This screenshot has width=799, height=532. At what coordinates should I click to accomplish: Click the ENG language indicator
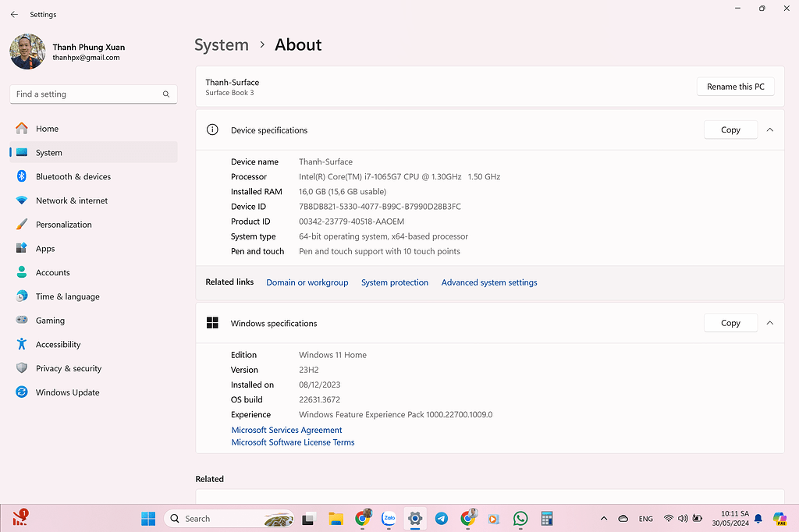pyautogui.click(x=645, y=519)
